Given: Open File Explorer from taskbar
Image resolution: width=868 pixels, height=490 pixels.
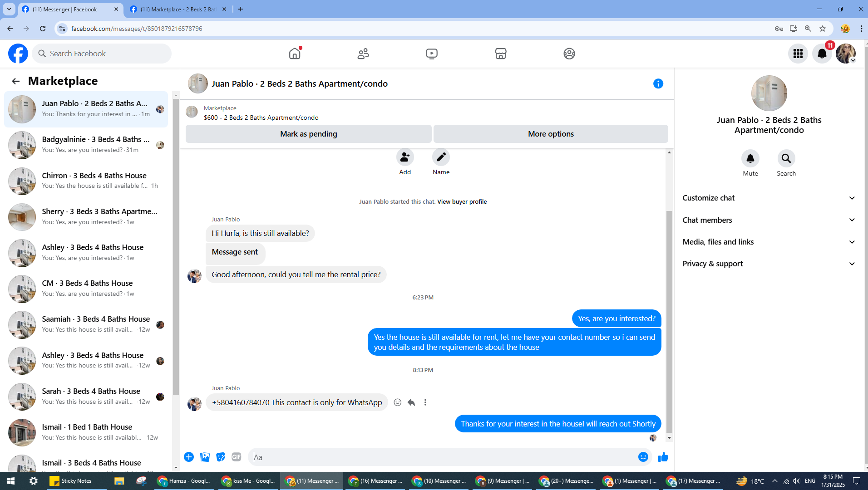Looking at the screenshot, I should point(119,481).
